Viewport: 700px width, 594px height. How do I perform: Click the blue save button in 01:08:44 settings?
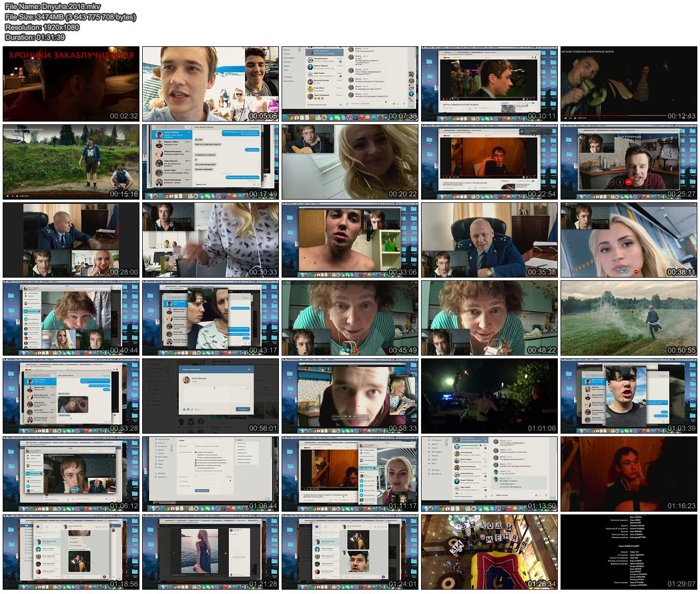tap(202, 491)
